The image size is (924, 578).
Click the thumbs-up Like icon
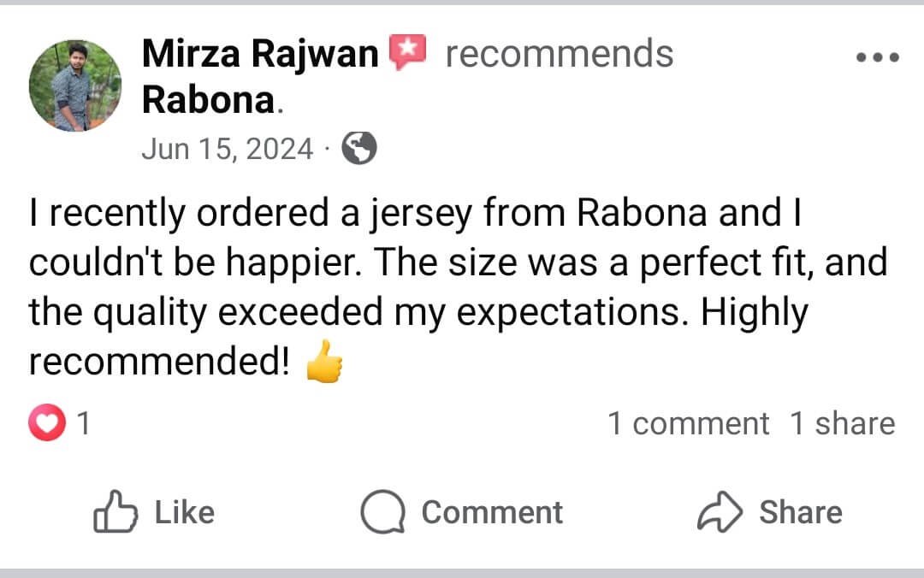coord(115,511)
